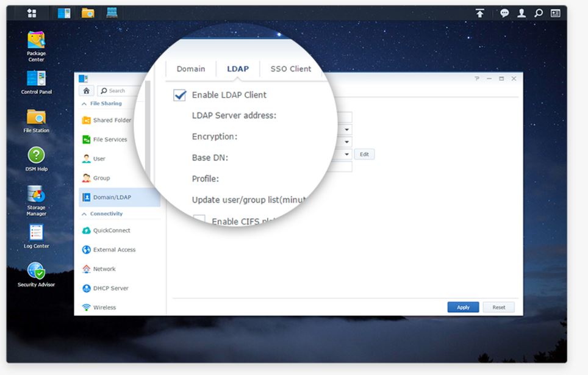
Task: Show notifications speech bubble icon
Action: point(505,13)
